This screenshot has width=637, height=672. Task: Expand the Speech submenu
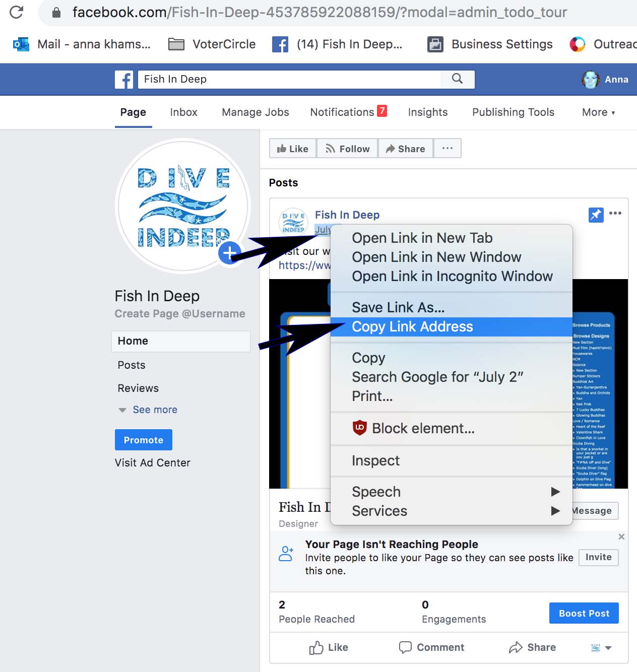(451, 492)
